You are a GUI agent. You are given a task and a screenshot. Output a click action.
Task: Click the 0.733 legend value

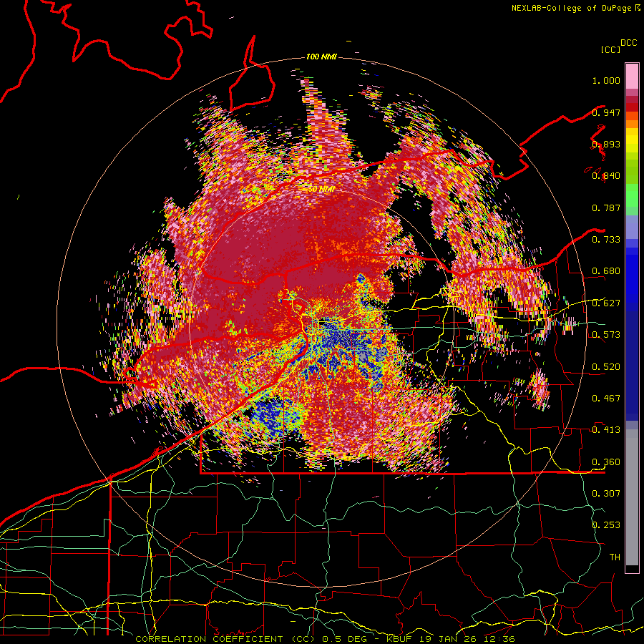[x=606, y=240]
